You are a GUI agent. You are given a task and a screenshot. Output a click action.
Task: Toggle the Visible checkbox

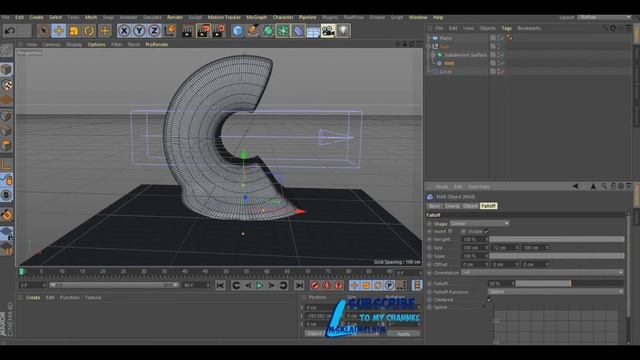(x=487, y=231)
